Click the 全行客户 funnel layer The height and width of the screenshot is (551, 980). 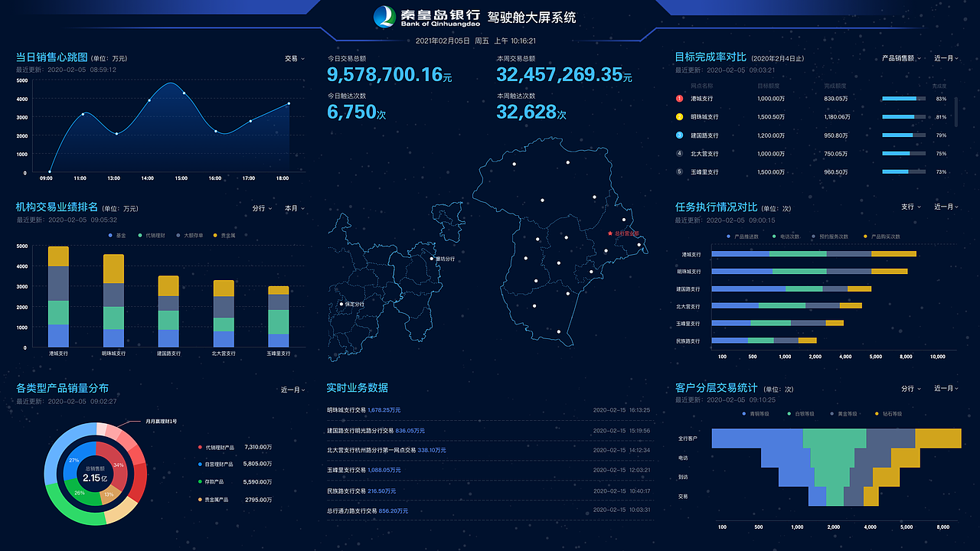coord(836,439)
